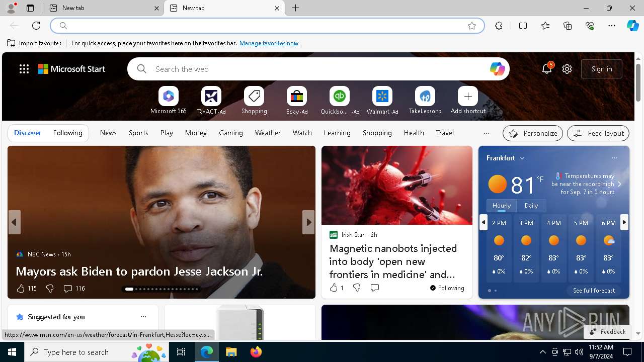Toggle split screen view

pos(523,26)
